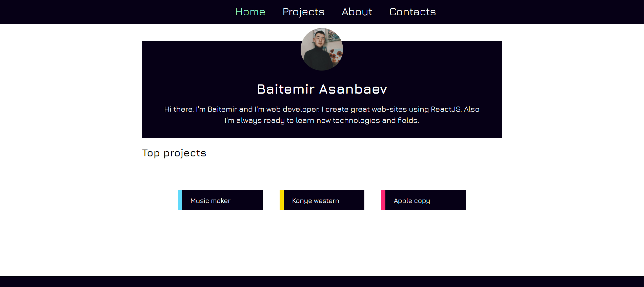The image size is (644, 287).
Task: Open the About navigation link
Action: point(357,12)
